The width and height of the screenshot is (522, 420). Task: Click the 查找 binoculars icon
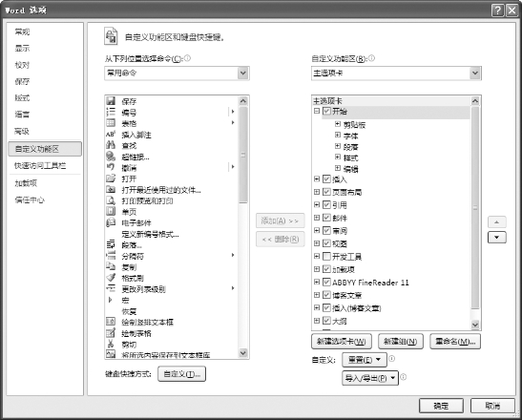tap(111, 145)
